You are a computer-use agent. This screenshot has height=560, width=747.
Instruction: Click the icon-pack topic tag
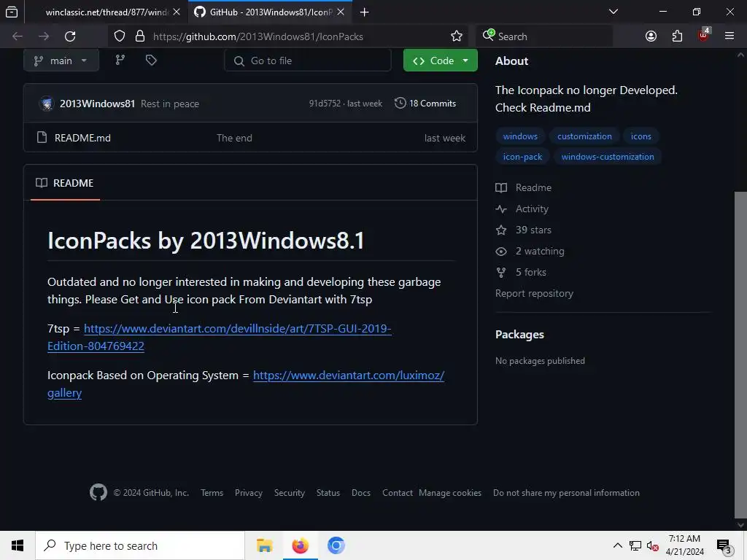point(522,157)
